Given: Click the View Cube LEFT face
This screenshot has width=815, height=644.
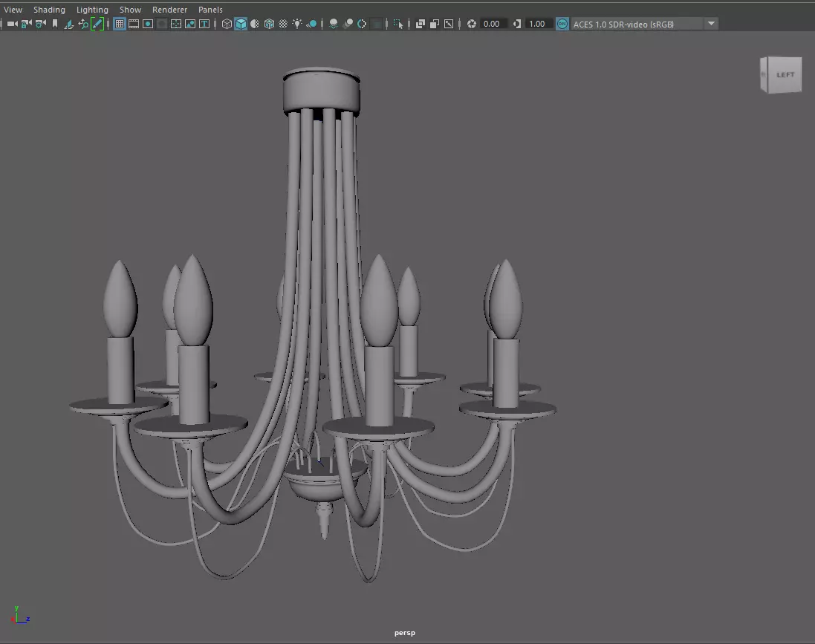Looking at the screenshot, I should tap(785, 75).
